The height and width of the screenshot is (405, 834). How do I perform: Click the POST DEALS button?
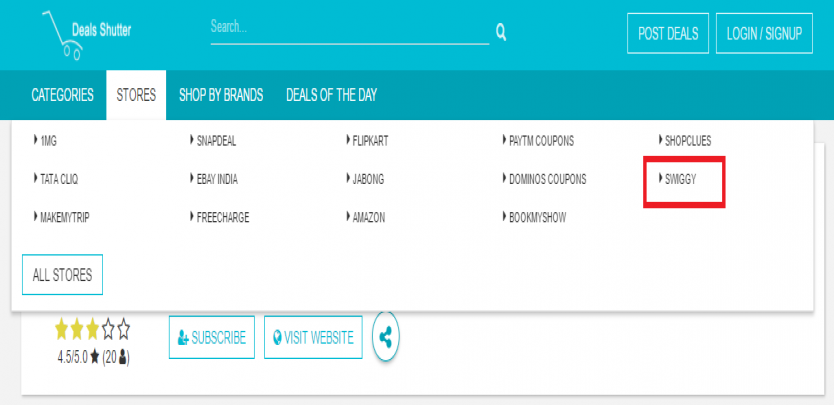(668, 34)
